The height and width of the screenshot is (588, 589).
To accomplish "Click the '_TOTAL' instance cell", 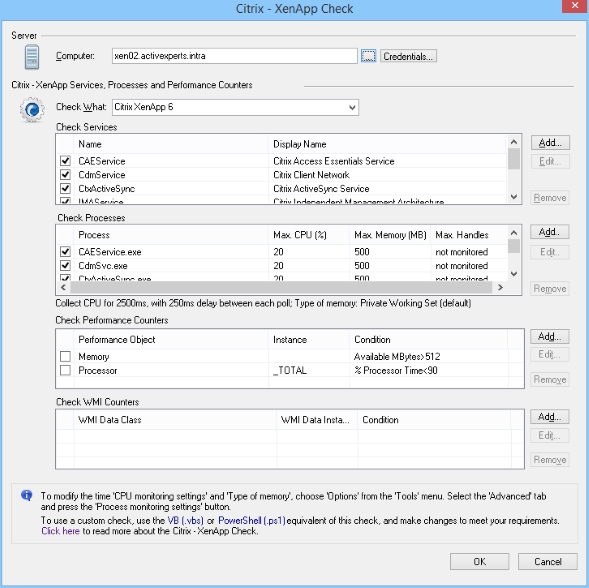I will click(290, 370).
